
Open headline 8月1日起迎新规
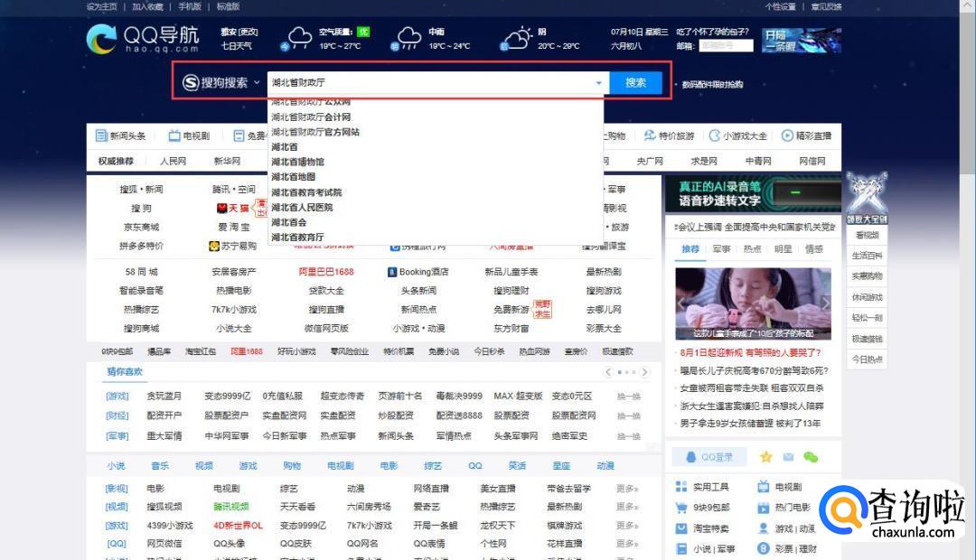tap(750, 352)
